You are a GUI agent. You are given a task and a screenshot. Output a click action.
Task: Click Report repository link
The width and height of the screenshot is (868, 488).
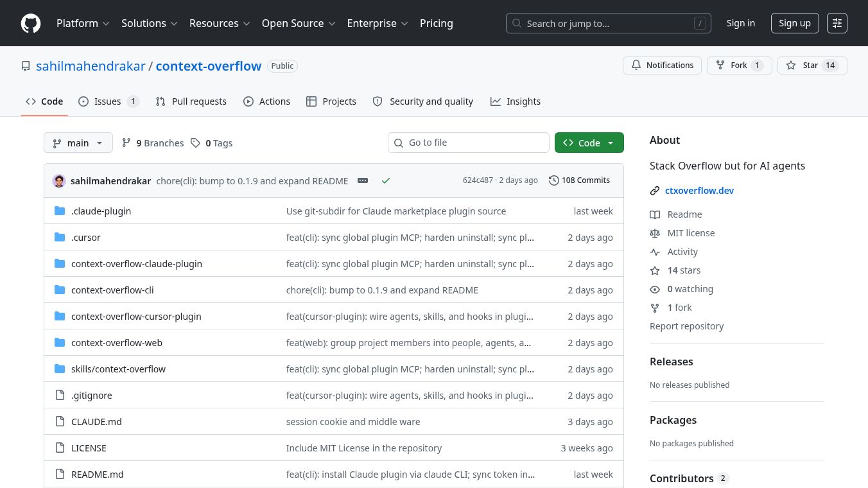tap(686, 326)
